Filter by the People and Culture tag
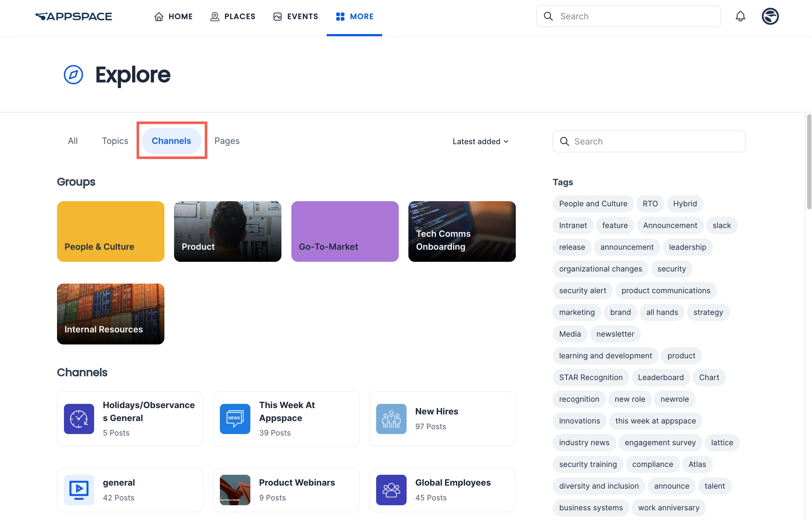 click(593, 204)
